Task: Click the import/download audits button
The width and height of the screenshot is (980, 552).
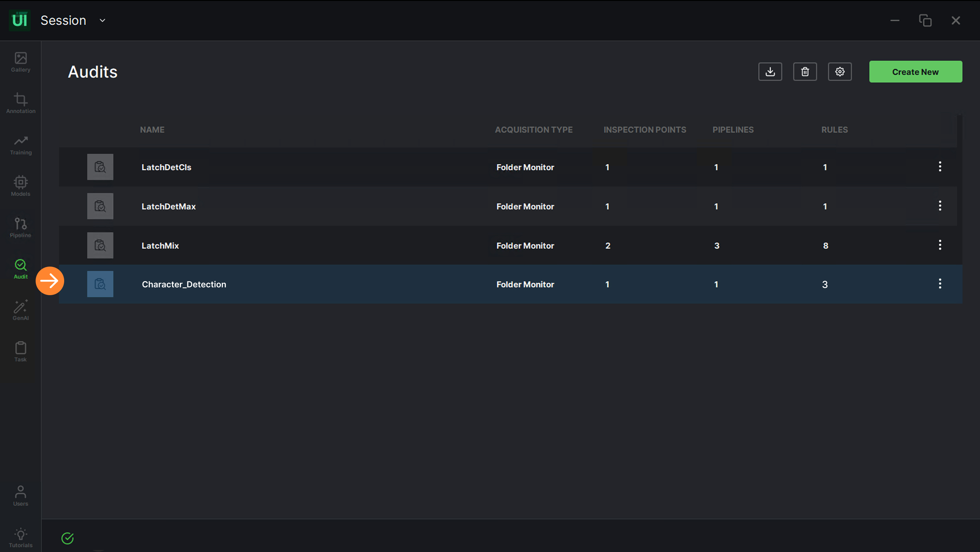Action: click(x=770, y=72)
